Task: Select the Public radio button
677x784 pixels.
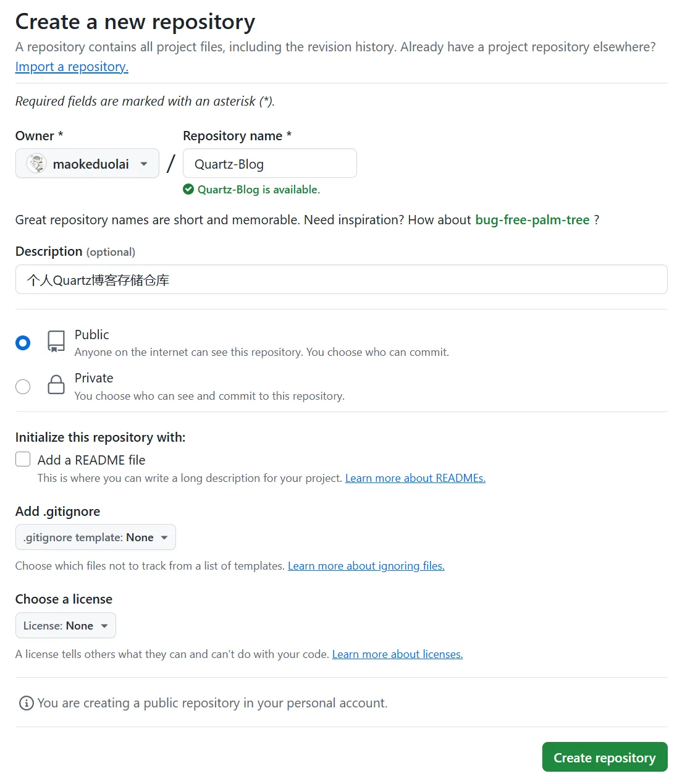Action: 23,342
